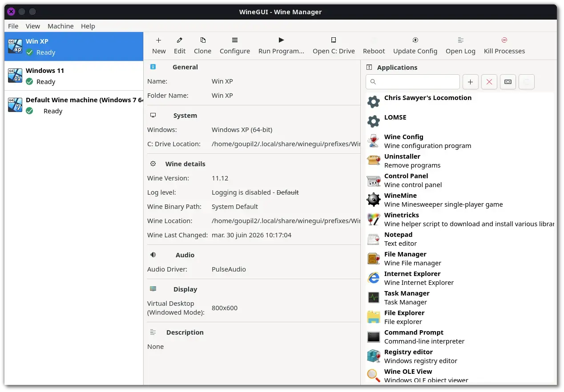Open the Help menu
This screenshot has width=564, height=392.
(88, 26)
